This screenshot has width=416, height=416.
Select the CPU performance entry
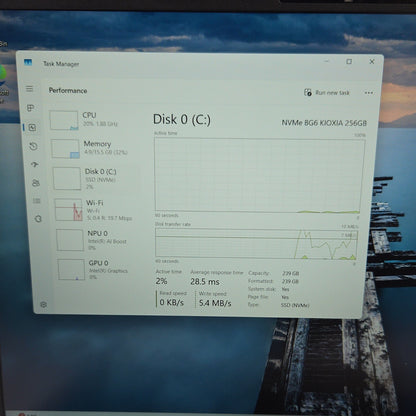(92, 120)
